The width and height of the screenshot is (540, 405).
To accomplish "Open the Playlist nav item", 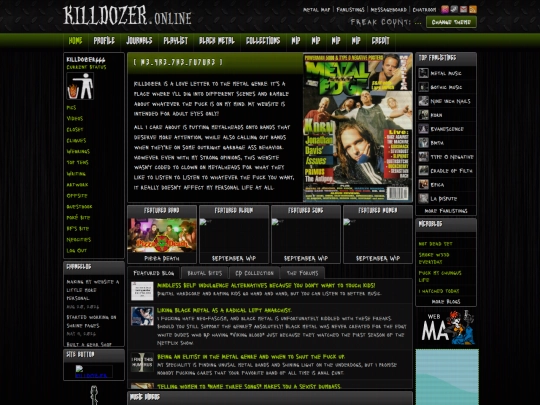I will click(x=175, y=41).
